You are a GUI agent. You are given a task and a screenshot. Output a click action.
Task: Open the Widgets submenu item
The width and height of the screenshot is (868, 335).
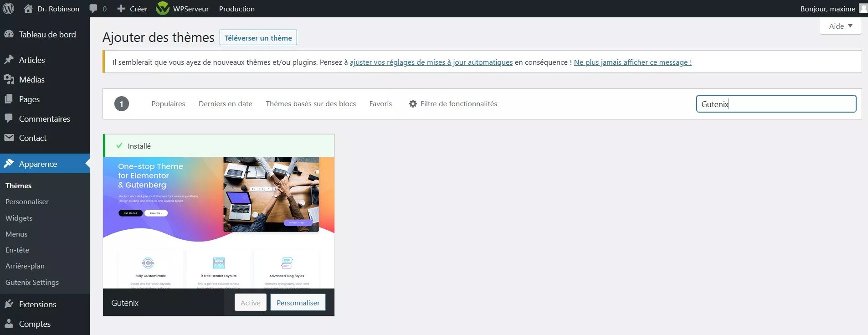click(x=19, y=218)
